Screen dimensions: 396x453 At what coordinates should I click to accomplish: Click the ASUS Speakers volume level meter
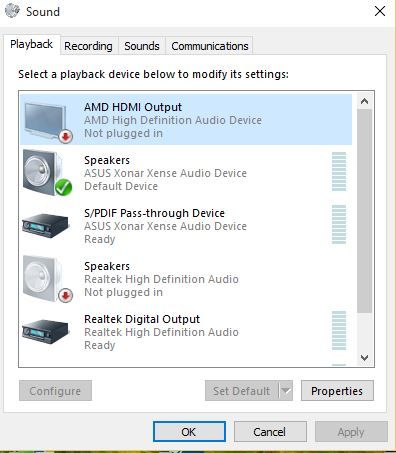(x=339, y=172)
